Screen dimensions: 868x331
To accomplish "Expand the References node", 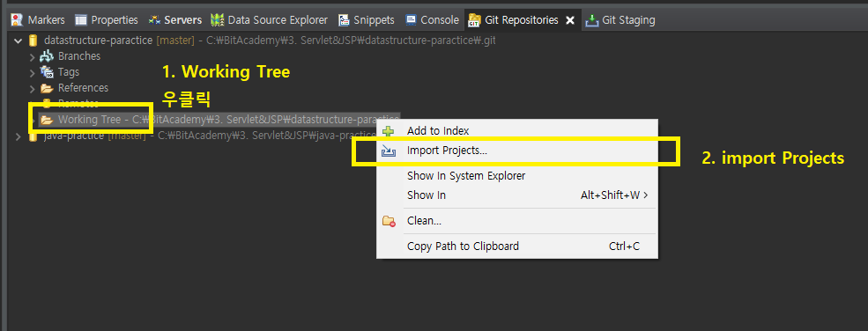I will [x=32, y=88].
